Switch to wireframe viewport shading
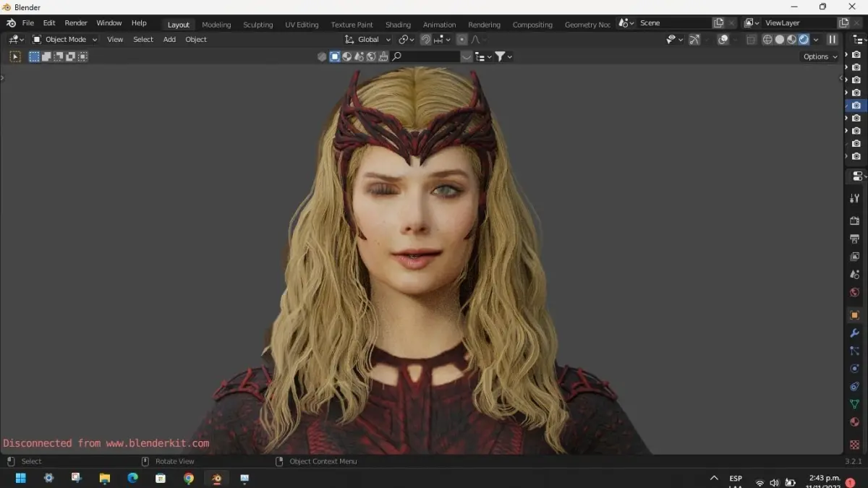Screen dimensions: 868x488 pyautogui.click(x=767, y=40)
